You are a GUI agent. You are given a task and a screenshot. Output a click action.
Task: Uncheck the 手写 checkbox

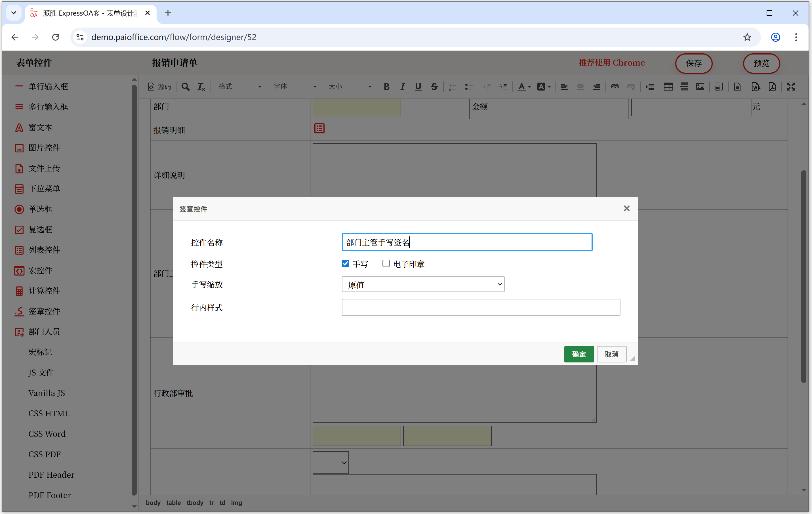pyautogui.click(x=345, y=263)
